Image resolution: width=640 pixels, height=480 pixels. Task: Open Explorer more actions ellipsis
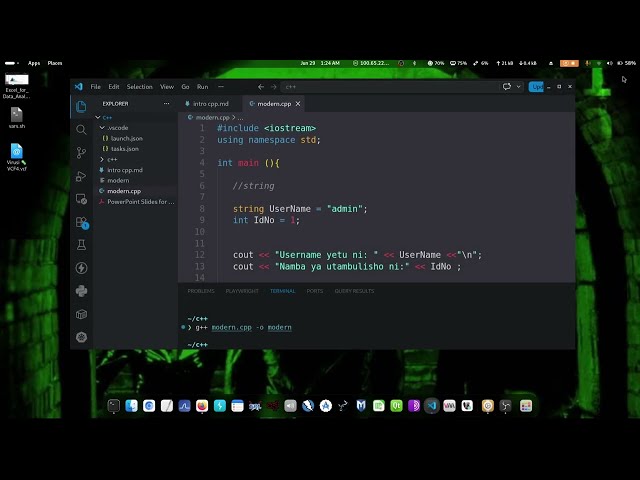(x=166, y=104)
